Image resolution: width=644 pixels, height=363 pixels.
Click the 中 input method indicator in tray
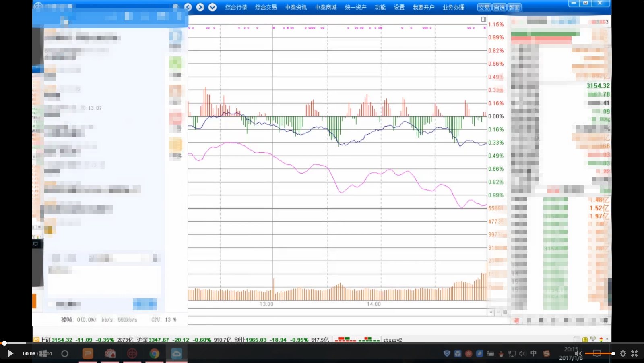pos(533,353)
